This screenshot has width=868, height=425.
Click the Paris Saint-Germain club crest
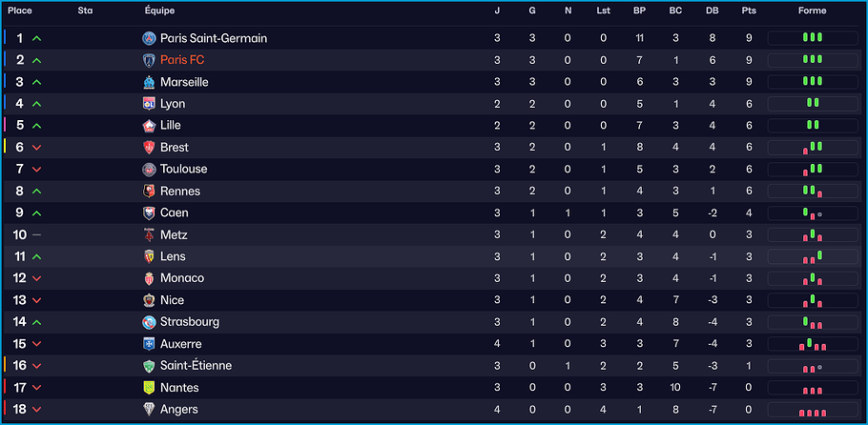tap(149, 38)
